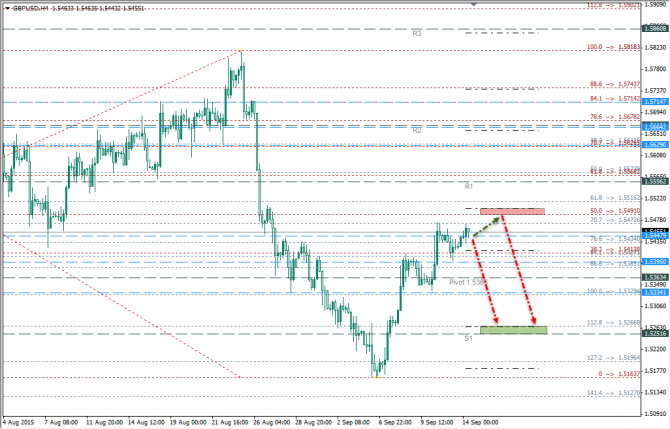The width and height of the screenshot is (670, 429).
Task: Click the R2 pivot level label
Action: point(417,130)
